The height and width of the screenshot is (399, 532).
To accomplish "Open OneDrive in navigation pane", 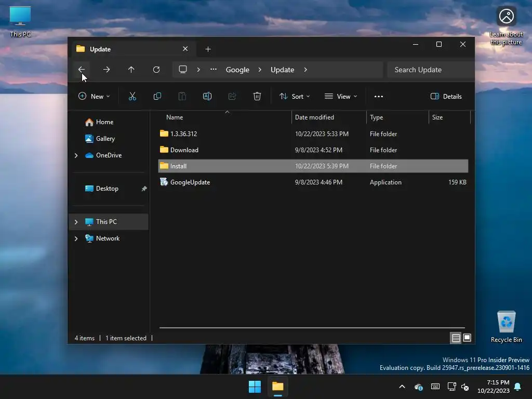I will pyautogui.click(x=109, y=155).
